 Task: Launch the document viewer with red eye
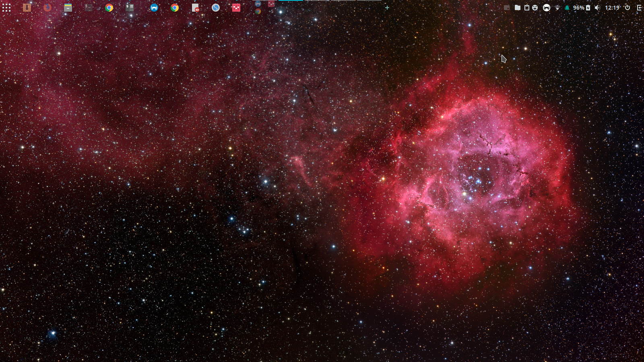tap(195, 8)
